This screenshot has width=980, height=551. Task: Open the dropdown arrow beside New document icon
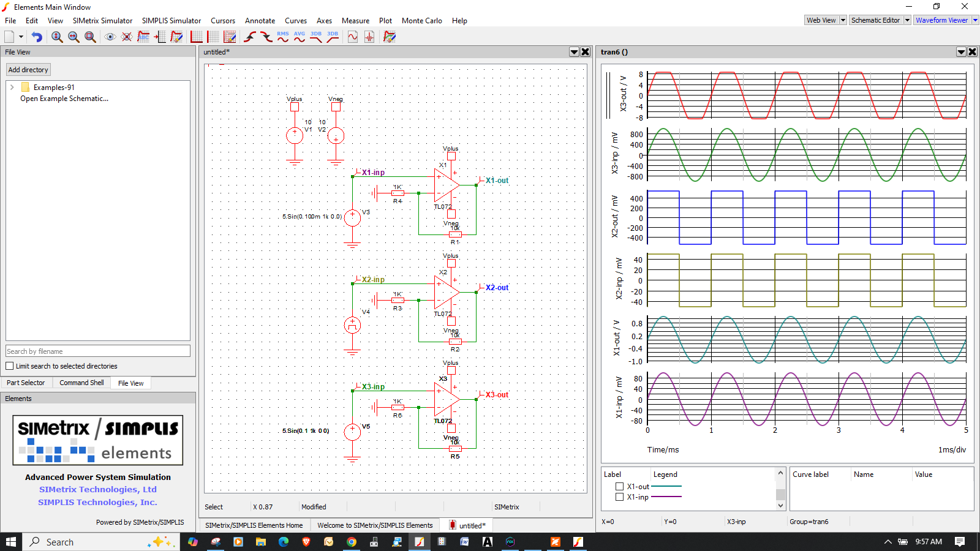tap(21, 37)
